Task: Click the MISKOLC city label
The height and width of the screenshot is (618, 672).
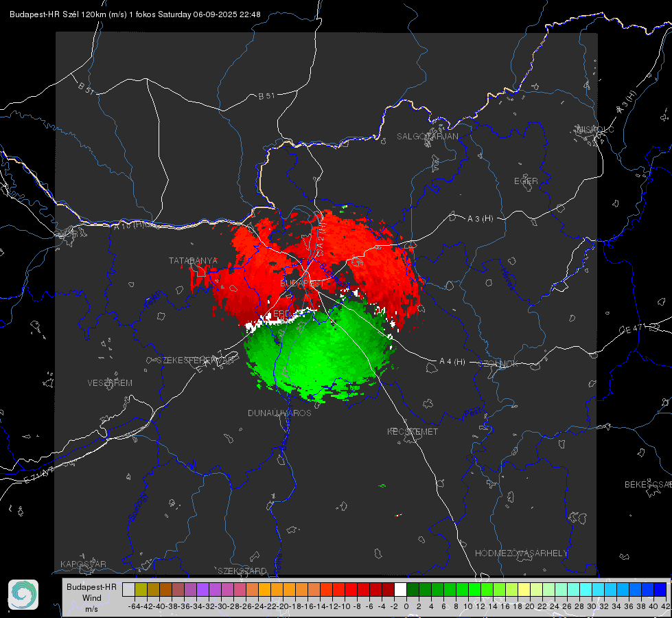Action: (595, 129)
